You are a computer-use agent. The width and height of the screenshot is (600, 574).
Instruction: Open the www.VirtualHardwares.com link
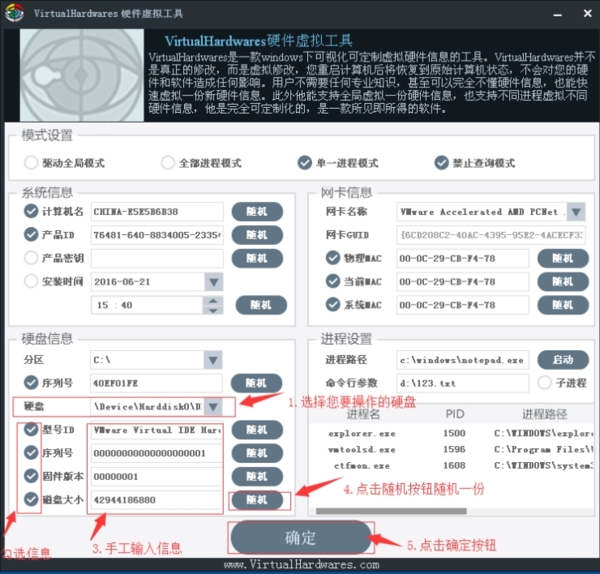point(302,564)
